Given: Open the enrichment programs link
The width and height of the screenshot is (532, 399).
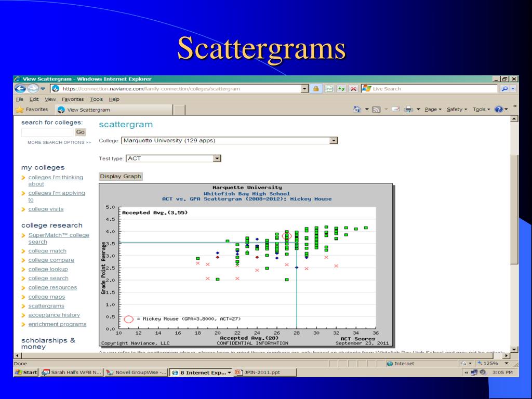Looking at the screenshot, I should click(57, 324).
